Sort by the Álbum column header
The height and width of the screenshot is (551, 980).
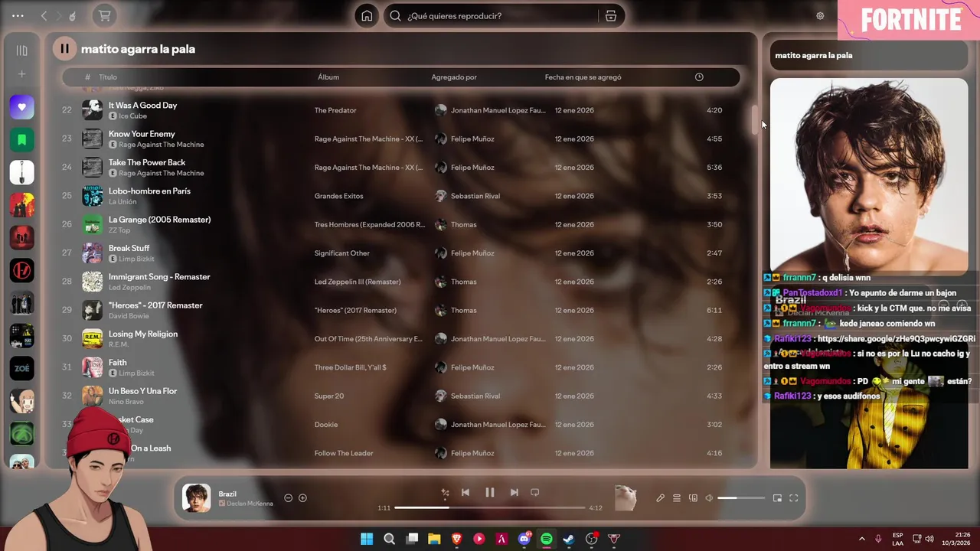point(328,77)
